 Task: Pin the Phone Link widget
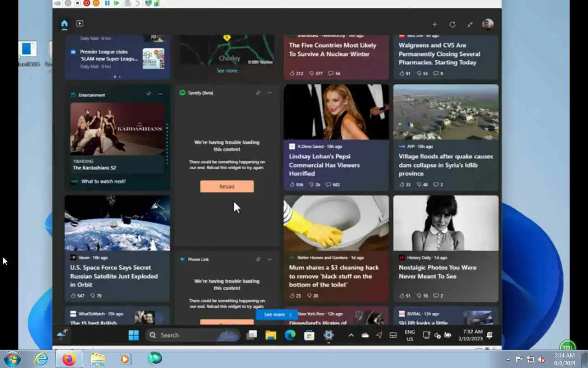point(258,259)
